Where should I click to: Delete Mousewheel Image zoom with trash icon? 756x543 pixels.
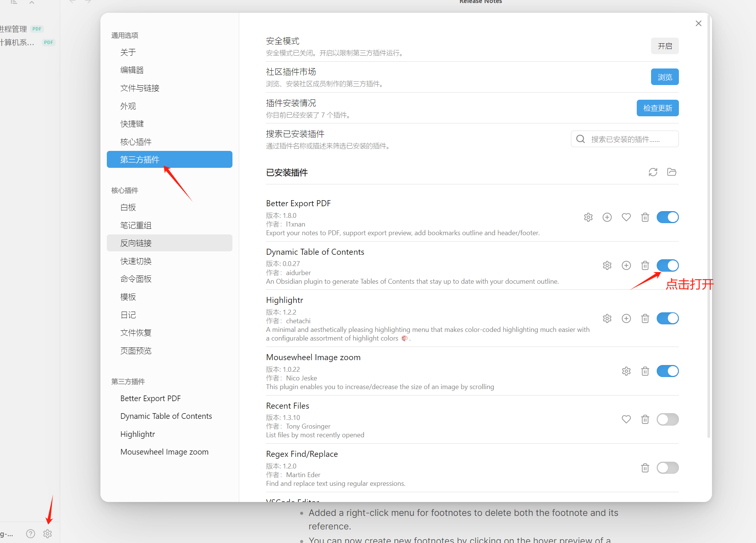coord(645,371)
